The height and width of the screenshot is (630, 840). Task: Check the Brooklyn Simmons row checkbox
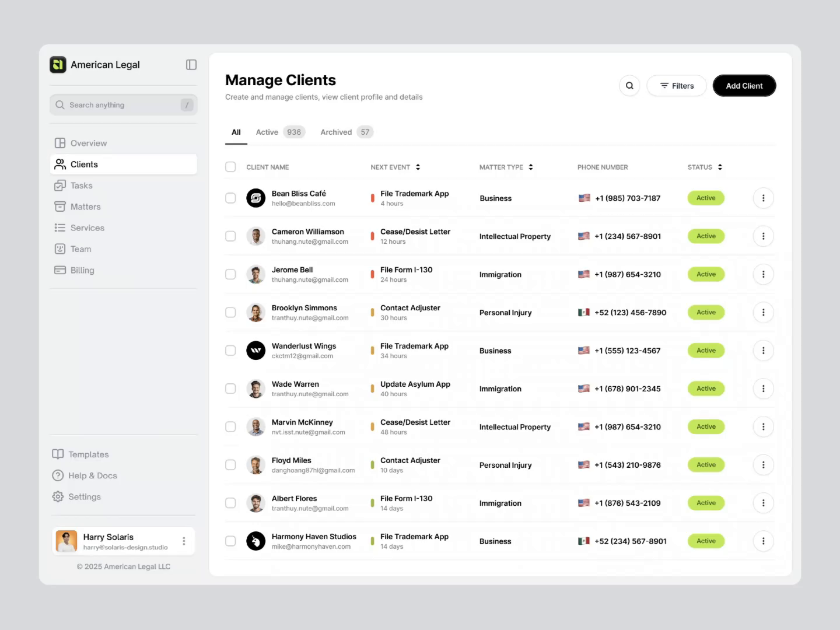(x=230, y=313)
